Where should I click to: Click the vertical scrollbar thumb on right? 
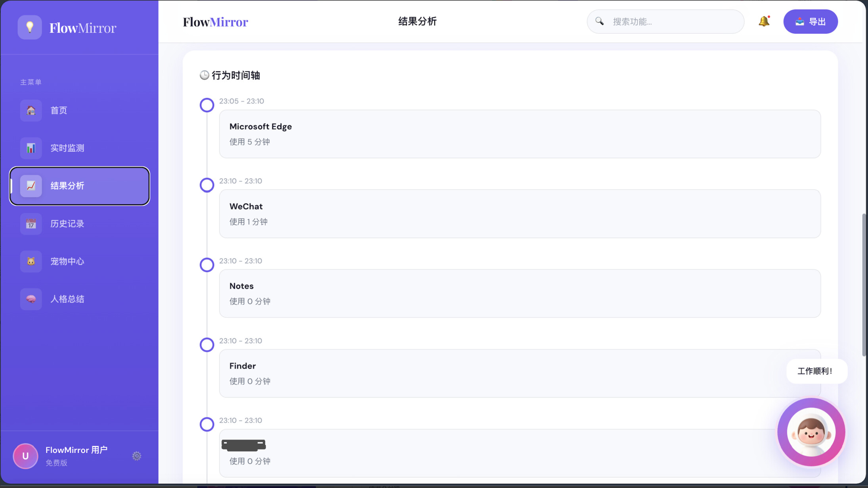pos(864,284)
